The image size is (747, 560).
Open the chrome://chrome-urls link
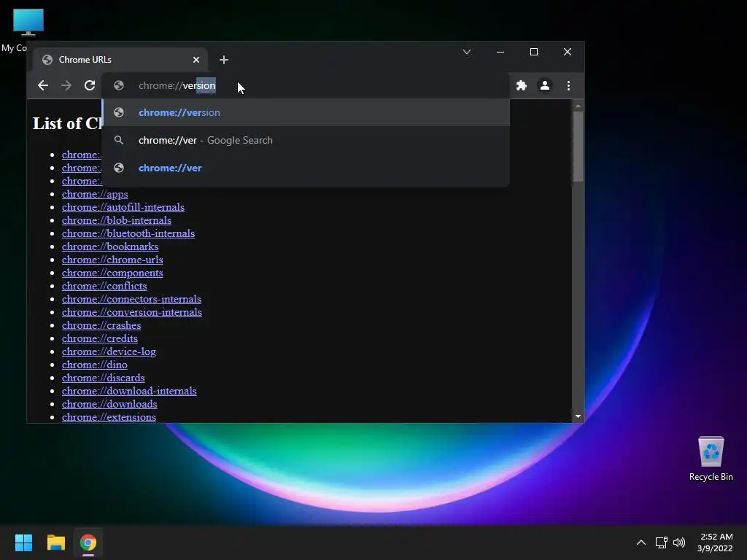pos(112,260)
